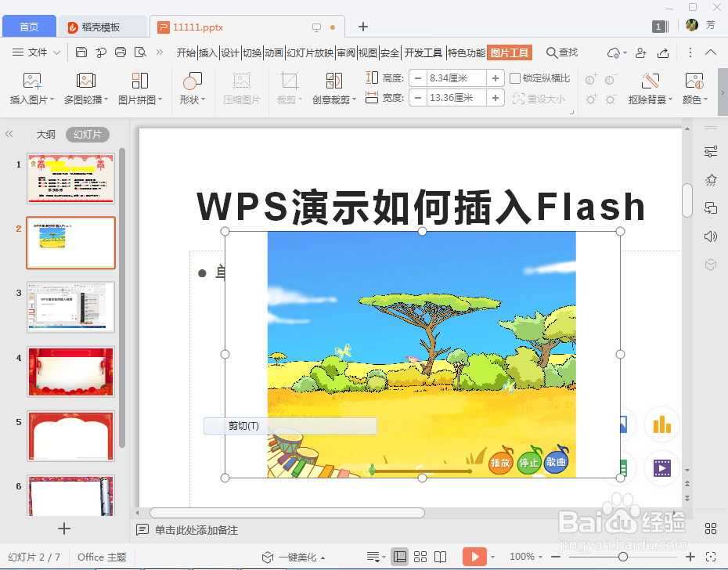Click the zoom in plus button
Viewport: 728px width, 570px height.
point(690,557)
